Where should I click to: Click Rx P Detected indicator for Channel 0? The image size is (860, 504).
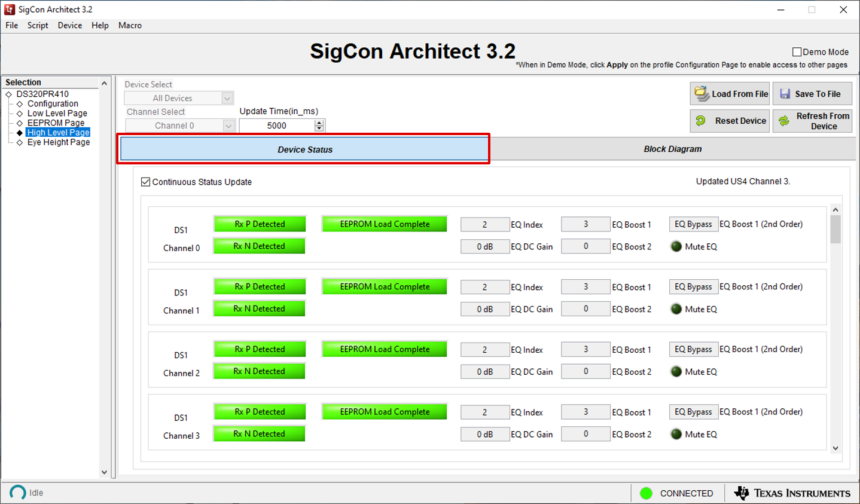[x=260, y=224]
